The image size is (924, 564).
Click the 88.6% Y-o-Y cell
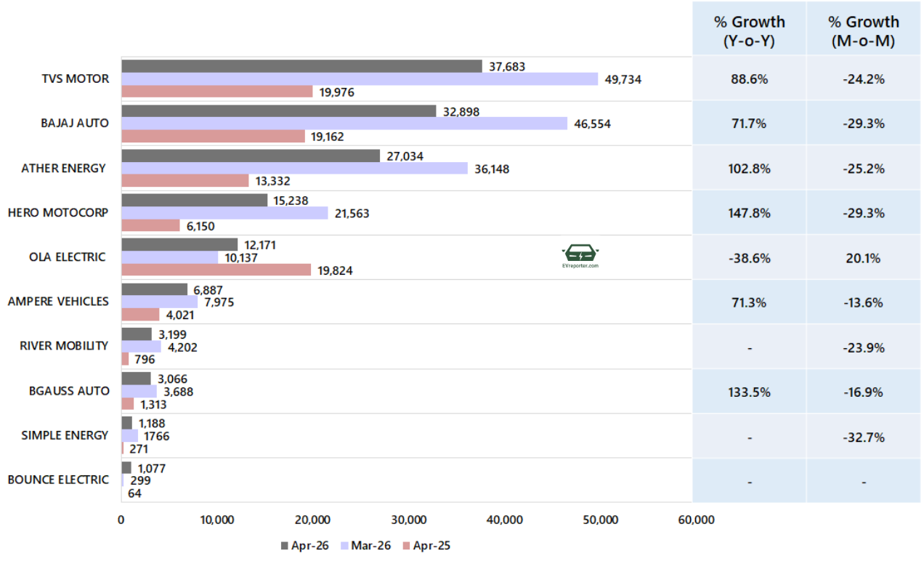[749, 79]
